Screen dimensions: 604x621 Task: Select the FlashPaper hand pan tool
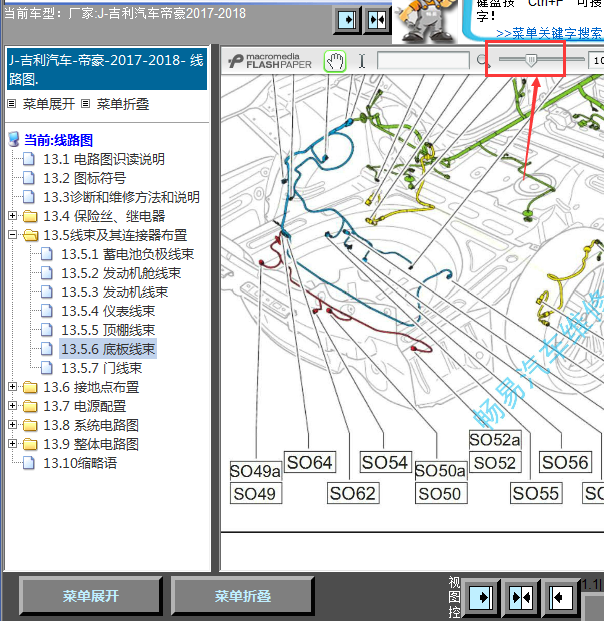tap(335, 61)
